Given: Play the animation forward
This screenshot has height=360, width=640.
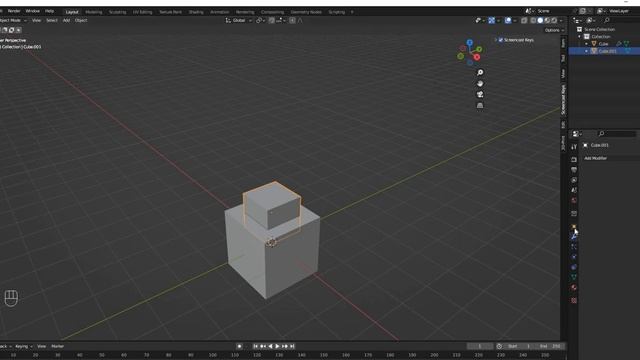Looking at the screenshot, I should pos(278,346).
